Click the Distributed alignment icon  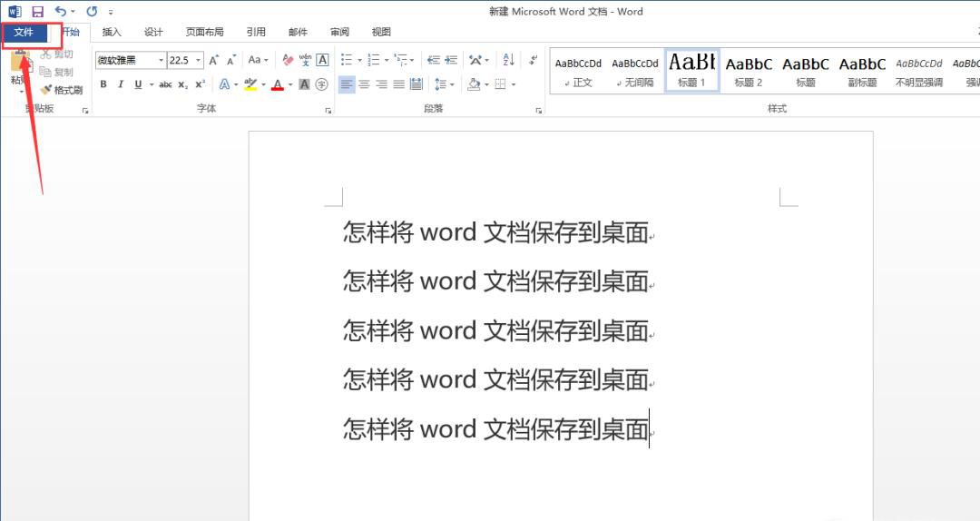[x=416, y=84]
